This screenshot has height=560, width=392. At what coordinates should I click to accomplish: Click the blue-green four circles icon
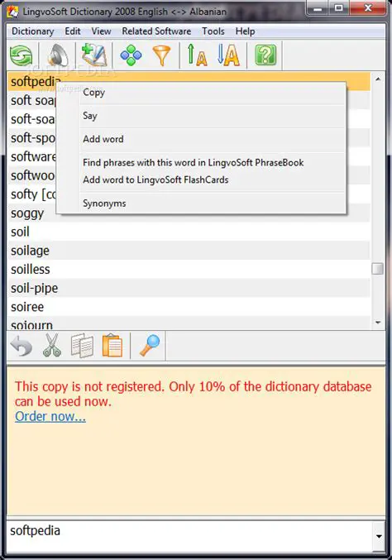point(131,55)
